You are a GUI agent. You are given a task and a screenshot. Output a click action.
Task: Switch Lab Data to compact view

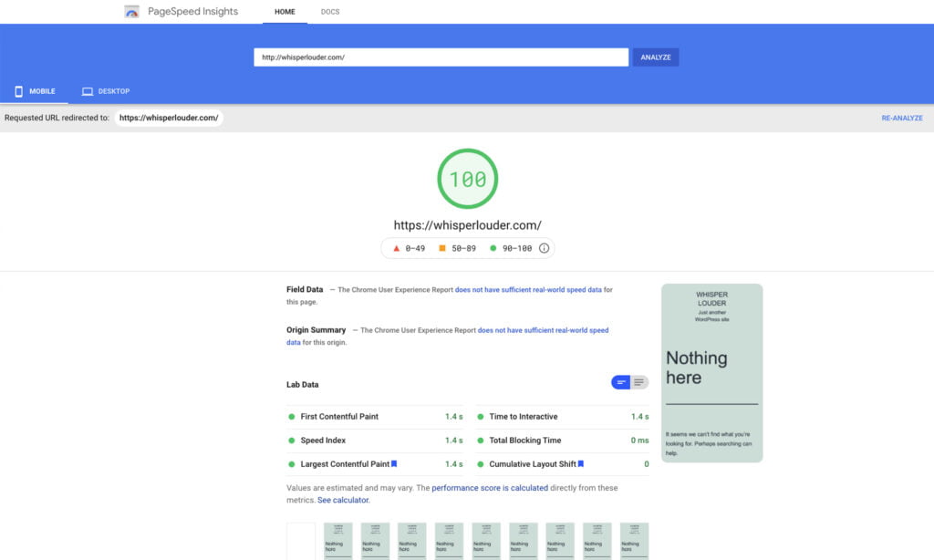pos(620,382)
